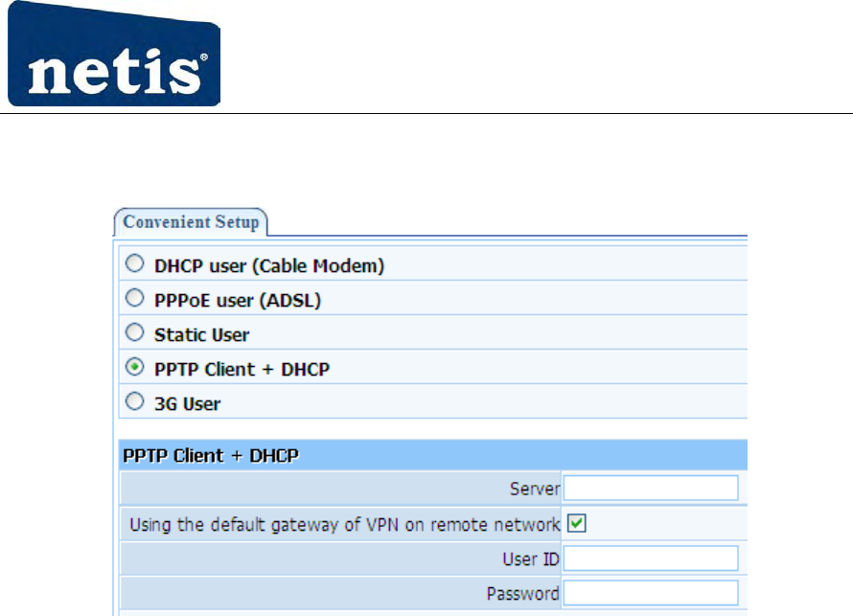Image resolution: width=853 pixels, height=616 pixels.
Task: Focus the Password text box
Action: tap(650, 593)
